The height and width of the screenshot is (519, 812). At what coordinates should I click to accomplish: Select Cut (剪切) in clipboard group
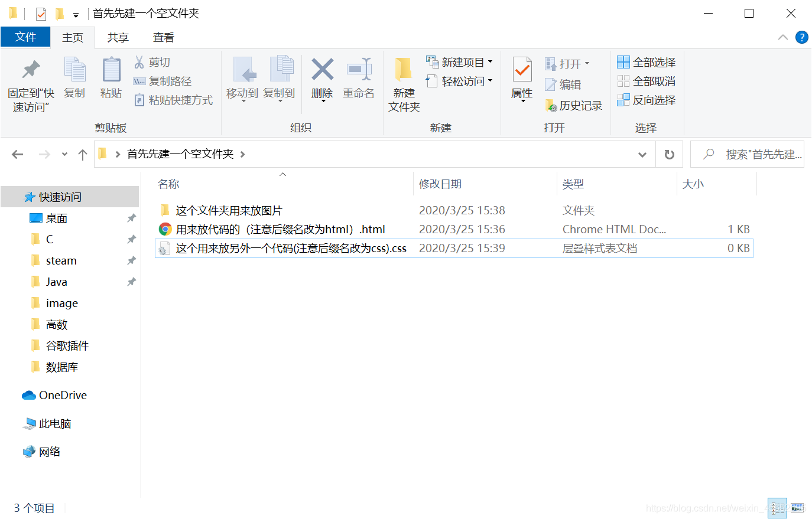152,62
